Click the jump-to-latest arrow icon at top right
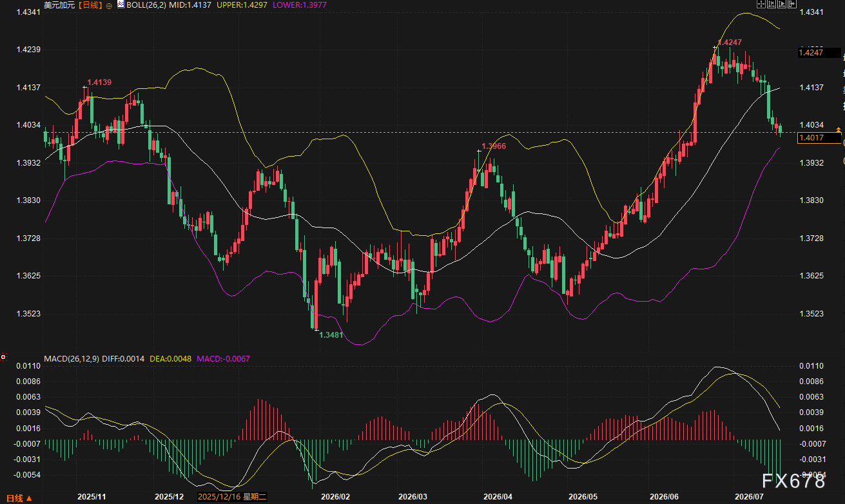The height and width of the screenshot is (504, 845). (x=792, y=4)
